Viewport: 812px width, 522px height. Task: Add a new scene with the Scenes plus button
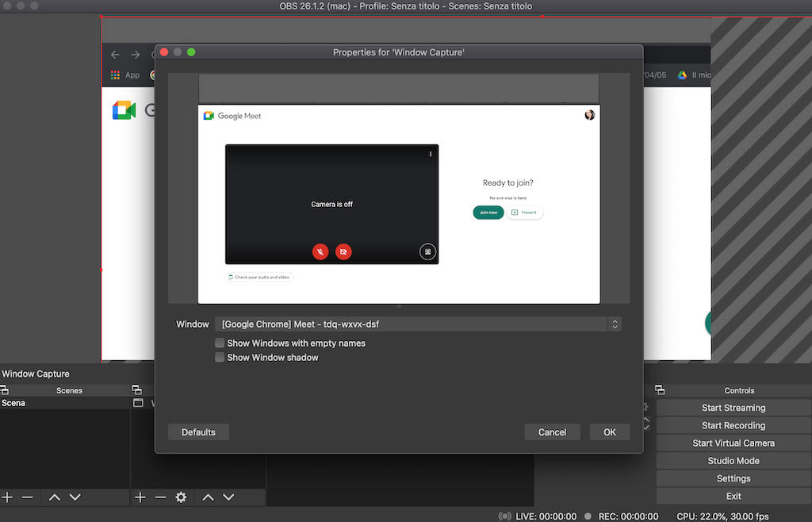pyautogui.click(x=7, y=497)
